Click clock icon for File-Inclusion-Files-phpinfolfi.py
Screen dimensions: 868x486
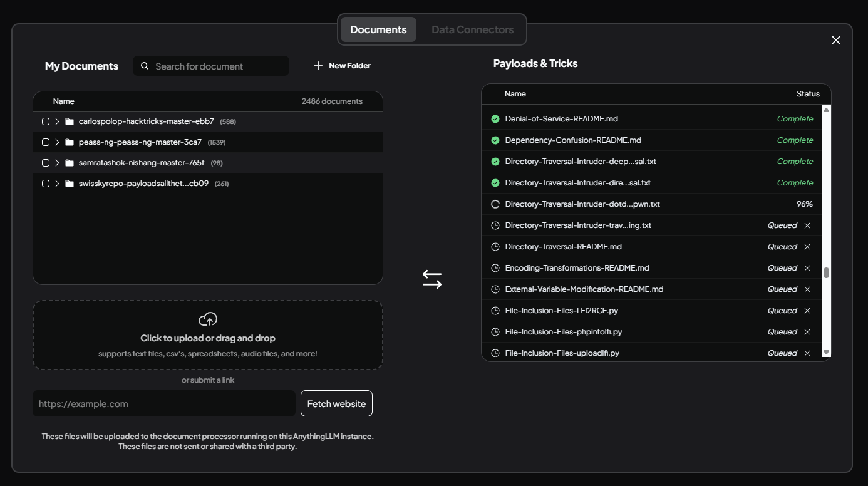(x=495, y=332)
